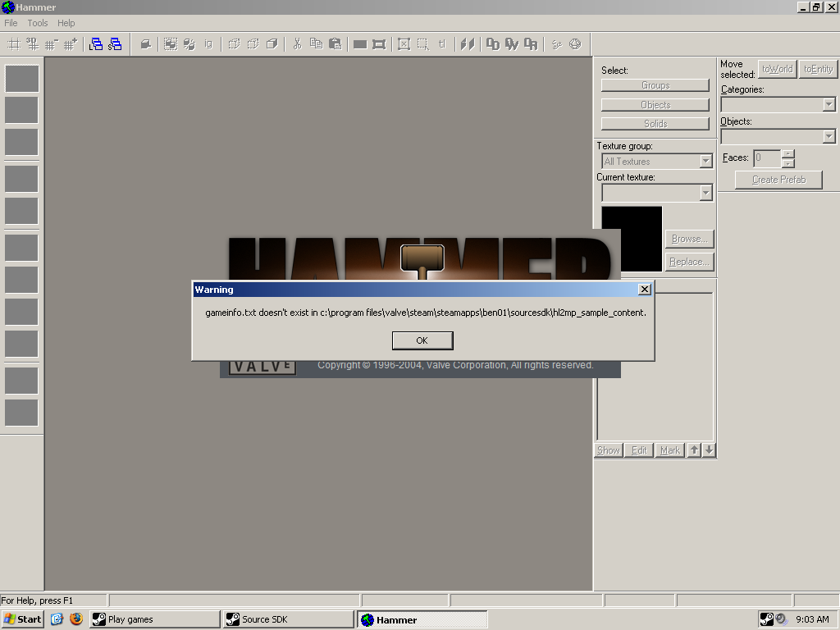Click the black current texture preview
The width and height of the screenshot is (840, 630).
click(x=632, y=239)
